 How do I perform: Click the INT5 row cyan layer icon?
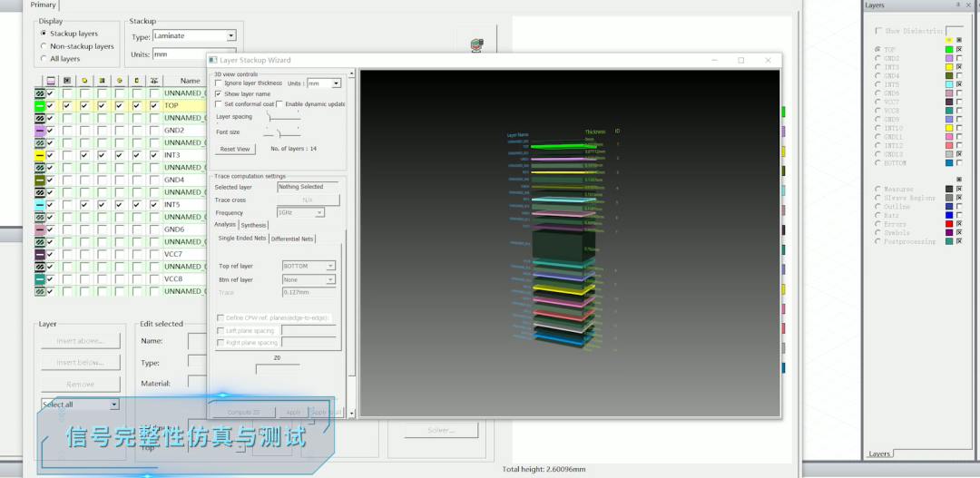[x=39, y=204]
